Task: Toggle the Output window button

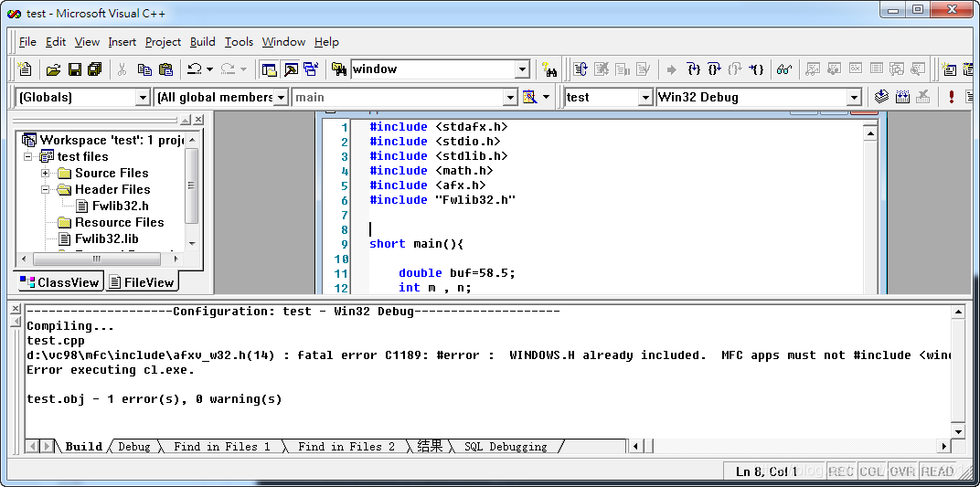Action: click(291, 69)
